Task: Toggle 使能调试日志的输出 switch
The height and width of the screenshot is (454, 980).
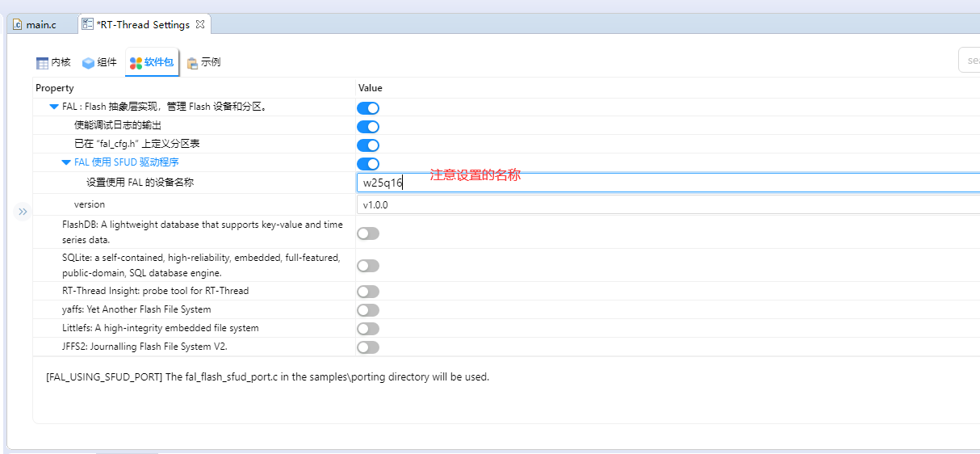Action: pyautogui.click(x=368, y=126)
